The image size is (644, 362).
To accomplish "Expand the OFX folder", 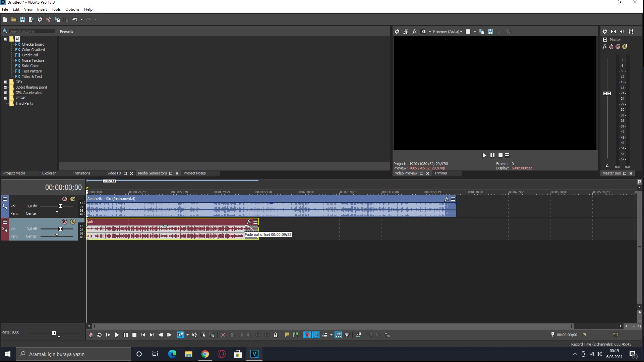I will (x=5, y=82).
